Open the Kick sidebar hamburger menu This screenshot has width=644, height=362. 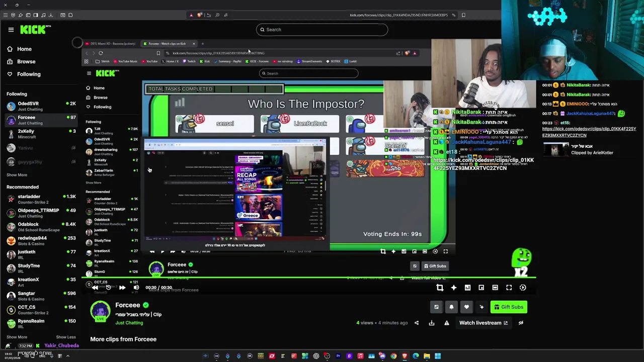(11, 30)
